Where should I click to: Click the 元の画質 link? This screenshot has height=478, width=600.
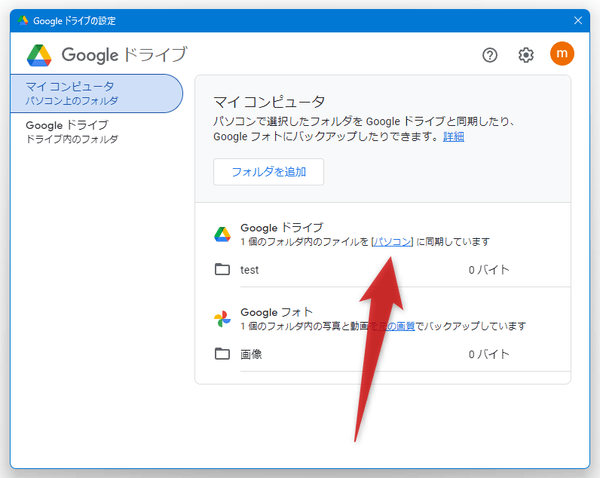[396, 326]
